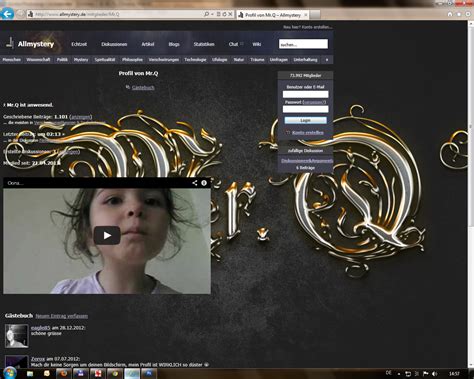Open the video share icon
The image size is (474, 379).
(x=195, y=183)
